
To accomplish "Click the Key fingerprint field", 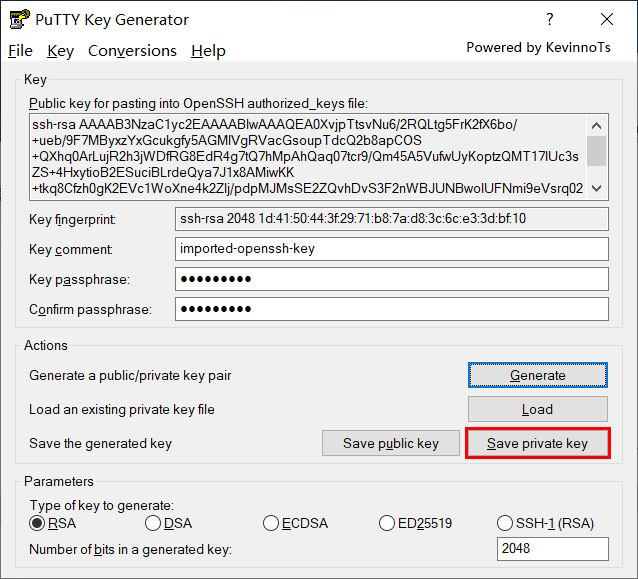I will (x=392, y=219).
